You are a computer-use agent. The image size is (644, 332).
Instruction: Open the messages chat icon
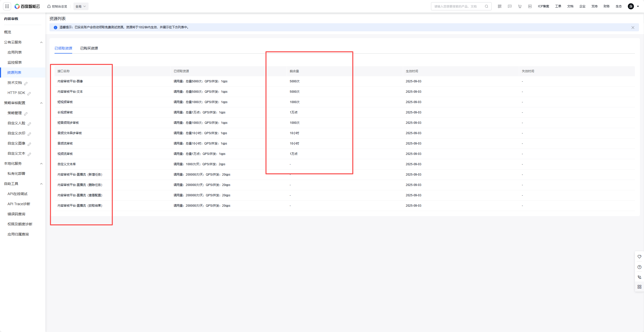509,6
